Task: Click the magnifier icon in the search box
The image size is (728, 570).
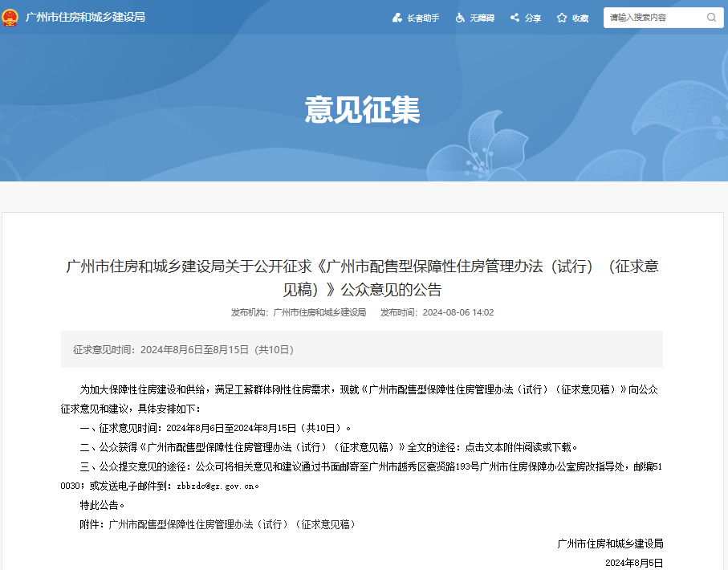Action: [x=712, y=17]
